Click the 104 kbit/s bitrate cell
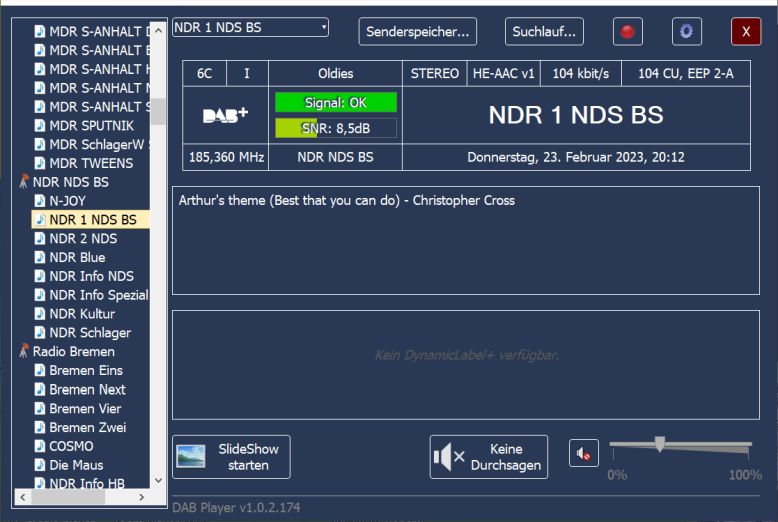 pyautogui.click(x=581, y=73)
